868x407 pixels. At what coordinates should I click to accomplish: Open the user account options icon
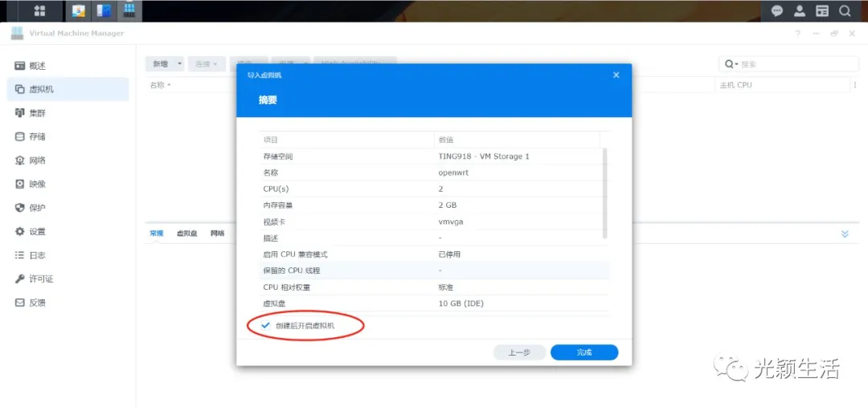[800, 10]
